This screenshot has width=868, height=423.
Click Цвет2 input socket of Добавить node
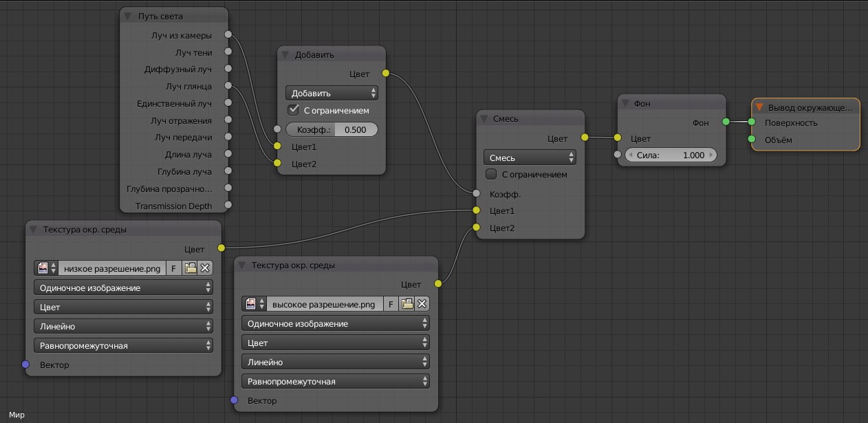pyautogui.click(x=277, y=163)
